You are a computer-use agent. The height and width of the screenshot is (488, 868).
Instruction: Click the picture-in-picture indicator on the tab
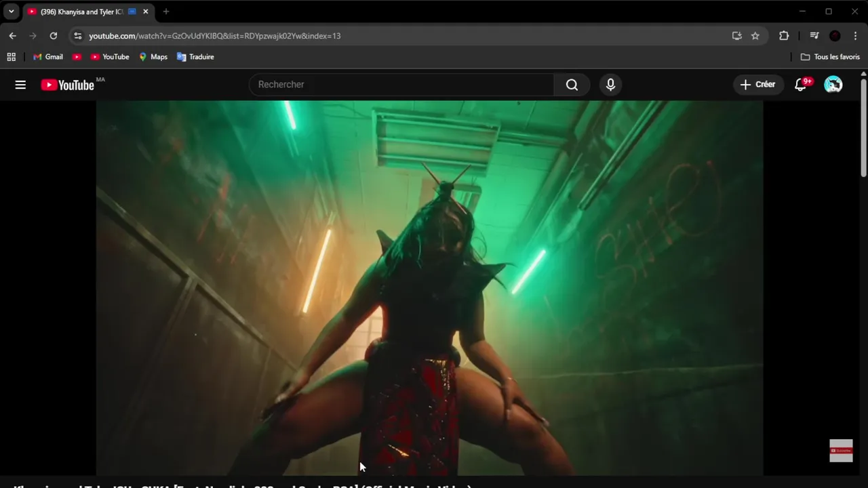click(132, 12)
